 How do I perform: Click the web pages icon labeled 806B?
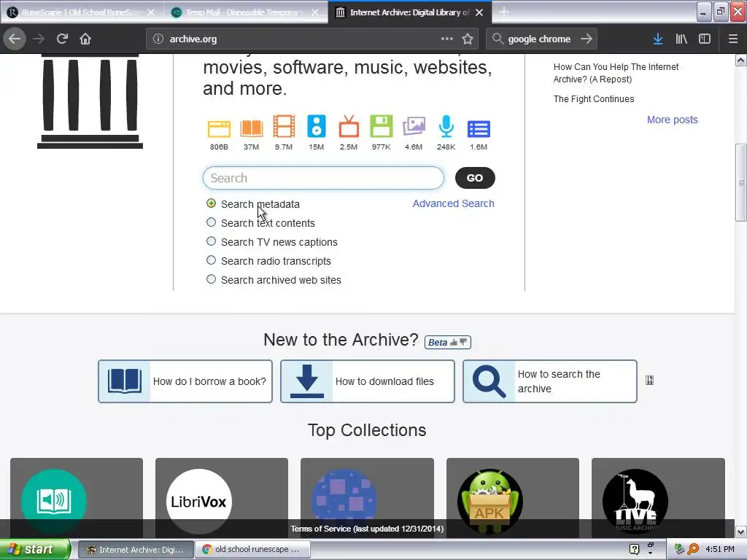[x=219, y=128]
